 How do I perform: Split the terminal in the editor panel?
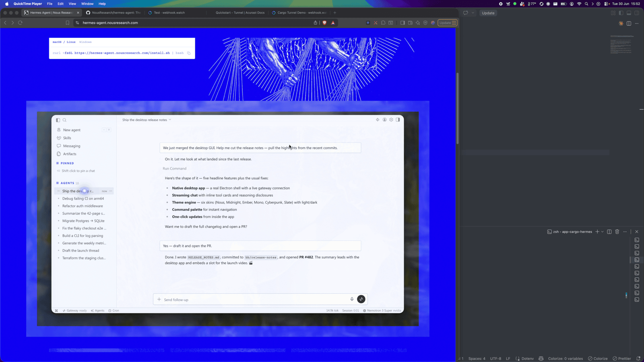click(609, 232)
